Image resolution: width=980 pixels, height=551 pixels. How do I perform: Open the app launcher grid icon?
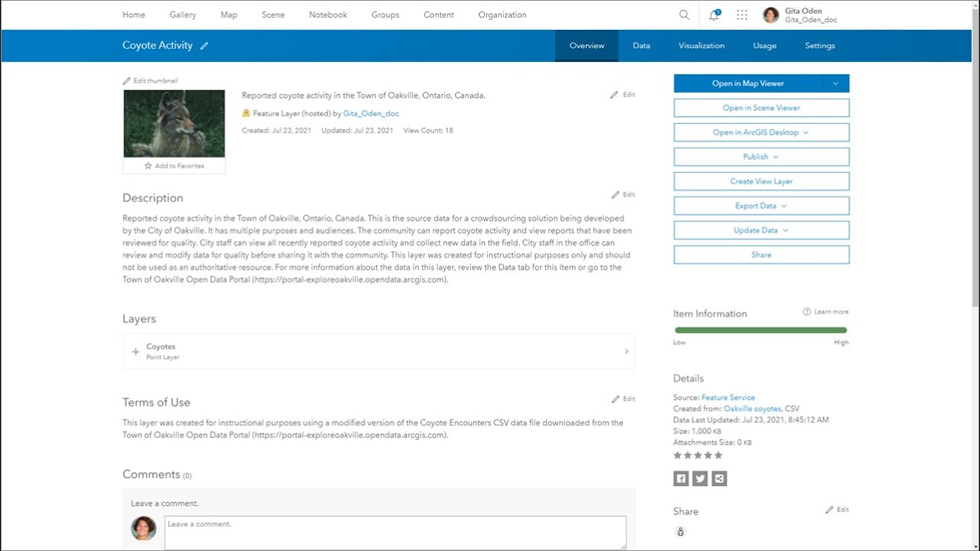[742, 15]
